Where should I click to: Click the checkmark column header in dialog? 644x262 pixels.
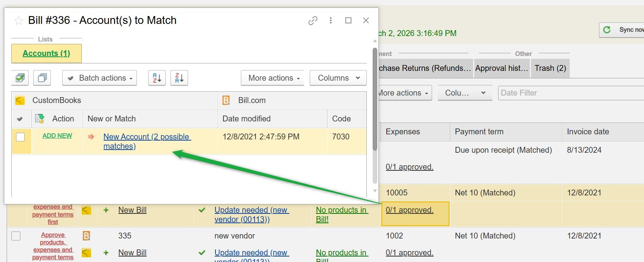pyautogui.click(x=20, y=119)
